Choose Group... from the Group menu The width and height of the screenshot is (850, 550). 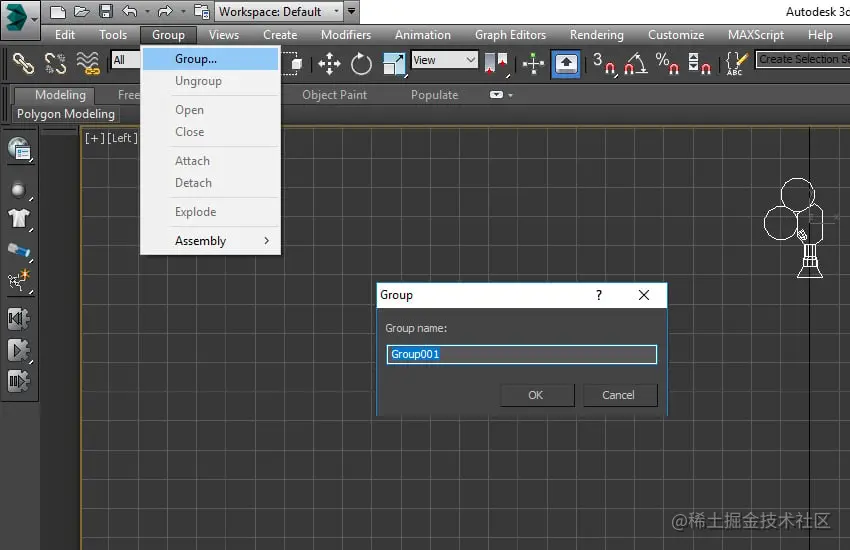211,59
